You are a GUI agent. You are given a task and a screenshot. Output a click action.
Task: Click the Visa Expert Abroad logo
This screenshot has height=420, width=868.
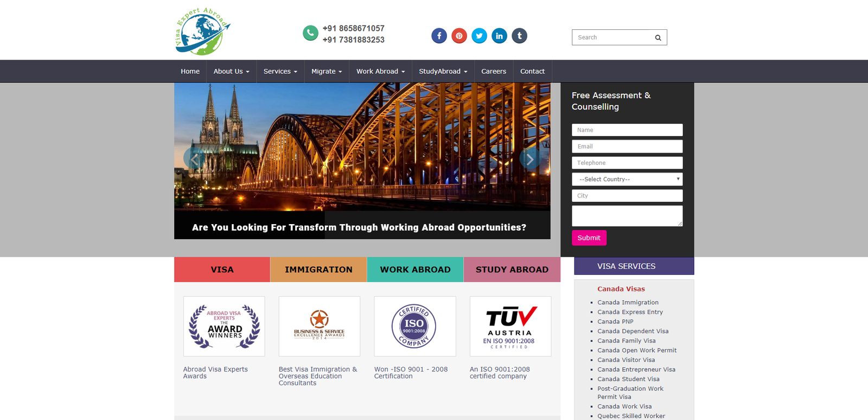click(202, 31)
